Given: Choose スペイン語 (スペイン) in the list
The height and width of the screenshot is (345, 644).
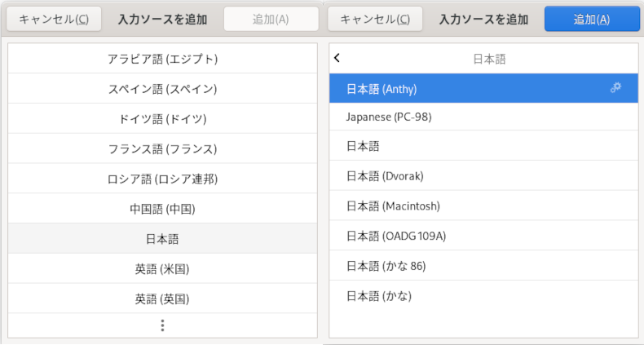Looking at the screenshot, I should pos(163,88).
